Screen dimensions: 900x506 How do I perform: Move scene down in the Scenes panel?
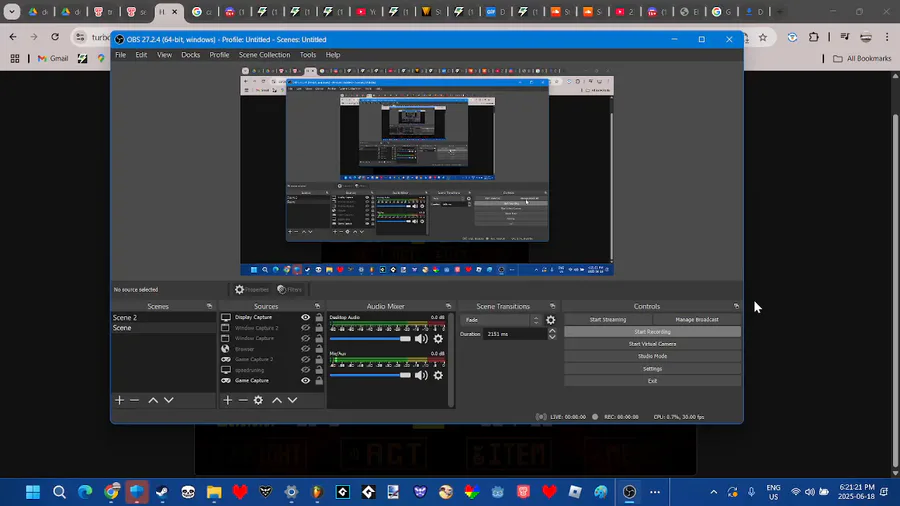point(169,400)
